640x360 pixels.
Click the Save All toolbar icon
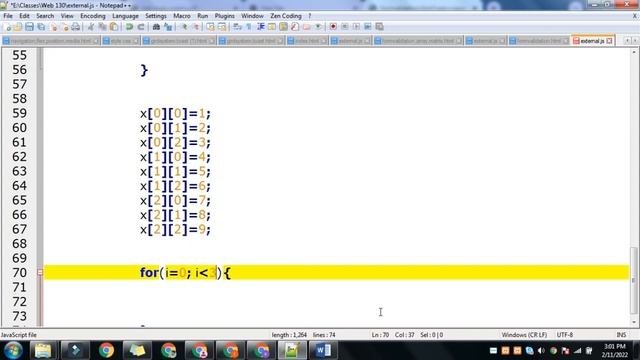[x=41, y=27]
